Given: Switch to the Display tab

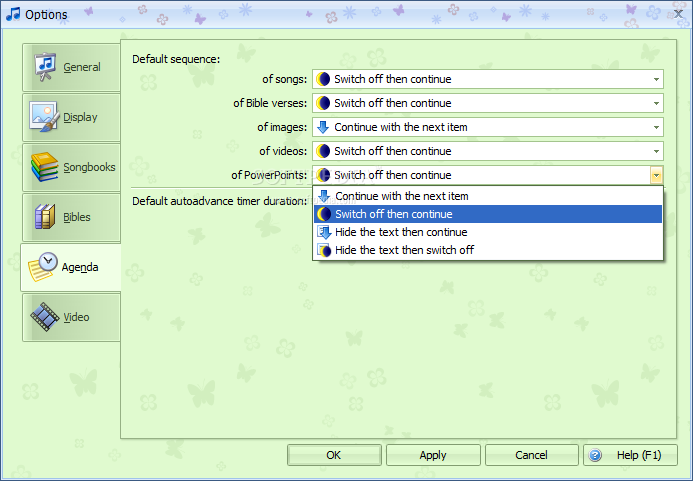Looking at the screenshot, I should pyautogui.click(x=71, y=117).
